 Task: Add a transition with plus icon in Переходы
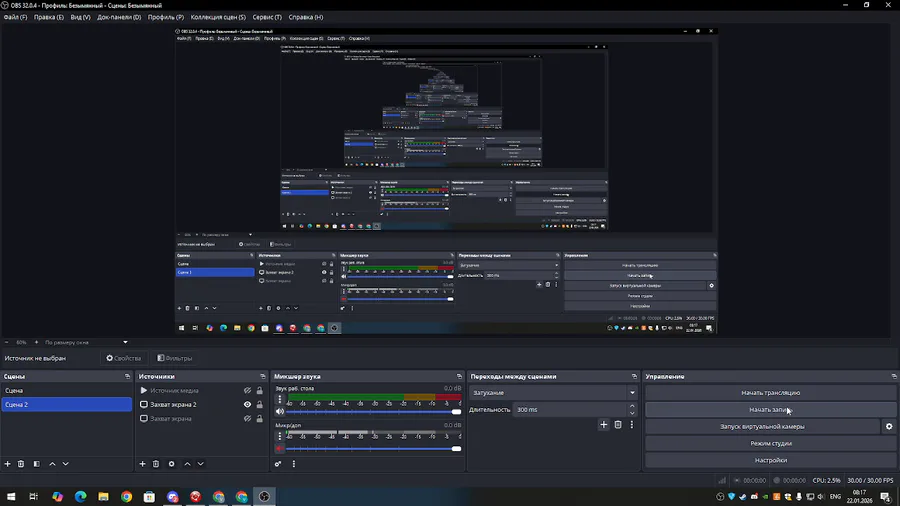coord(603,425)
